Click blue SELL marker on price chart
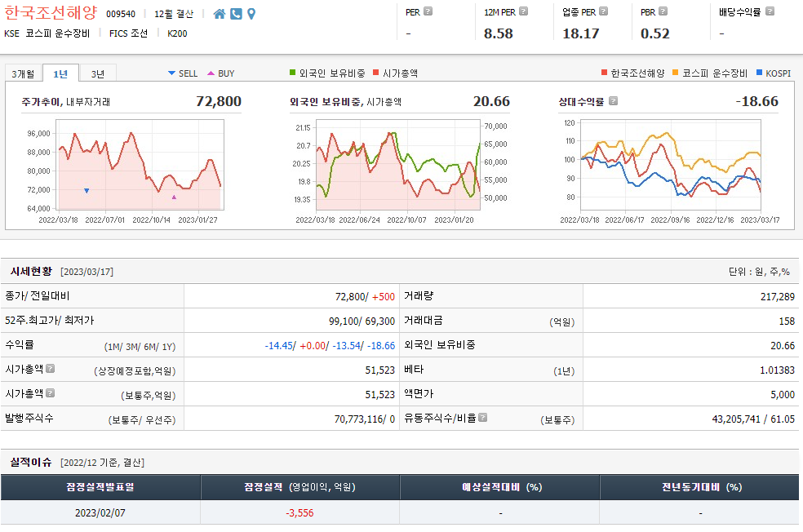 pos(87,190)
